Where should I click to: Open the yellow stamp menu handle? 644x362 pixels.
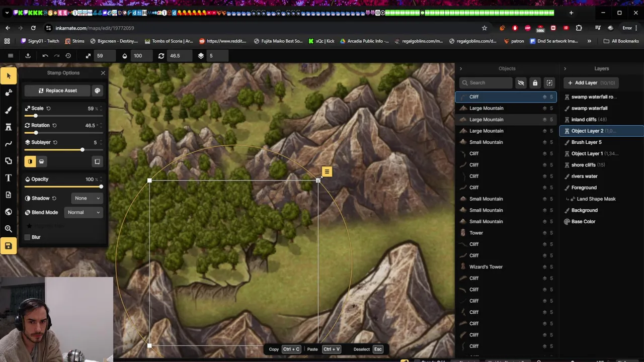click(x=327, y=172)
